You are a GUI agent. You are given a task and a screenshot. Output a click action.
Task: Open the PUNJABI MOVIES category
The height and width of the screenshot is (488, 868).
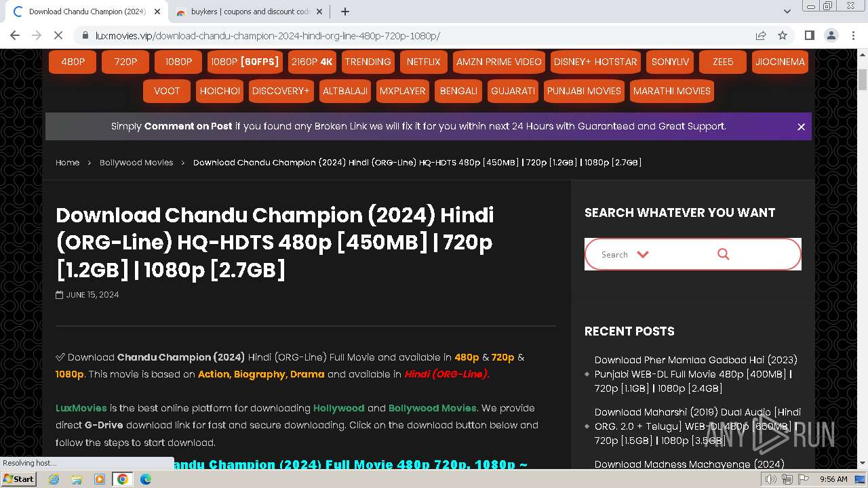(584, 91)
